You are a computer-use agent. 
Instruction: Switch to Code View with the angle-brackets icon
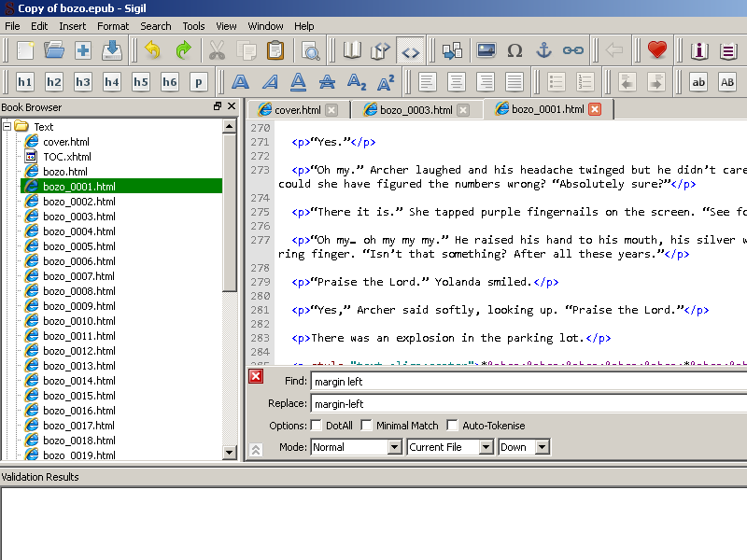click(410, 50)
